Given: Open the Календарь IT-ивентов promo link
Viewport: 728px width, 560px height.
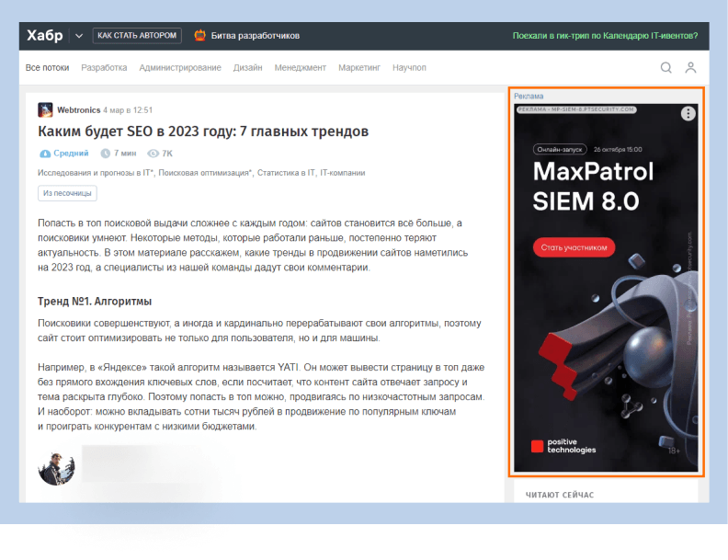Looking at the screenshot, I should click(x=605, y=36).
